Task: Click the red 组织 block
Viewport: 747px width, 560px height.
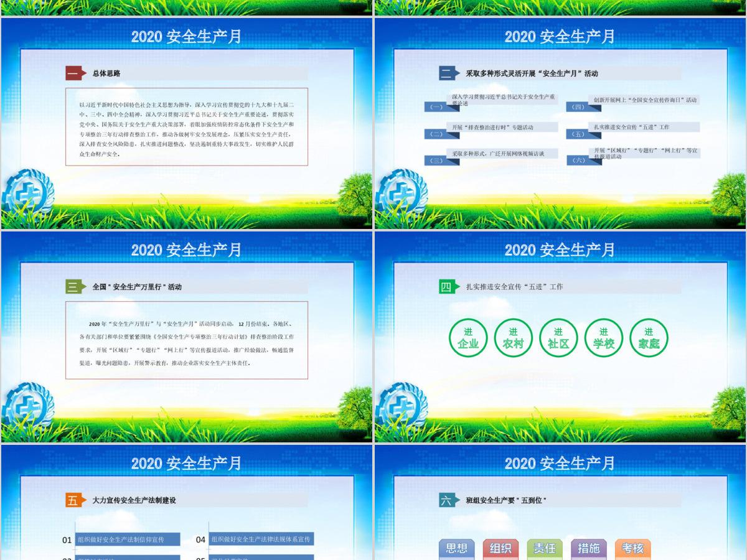Action: coord(500,549)
